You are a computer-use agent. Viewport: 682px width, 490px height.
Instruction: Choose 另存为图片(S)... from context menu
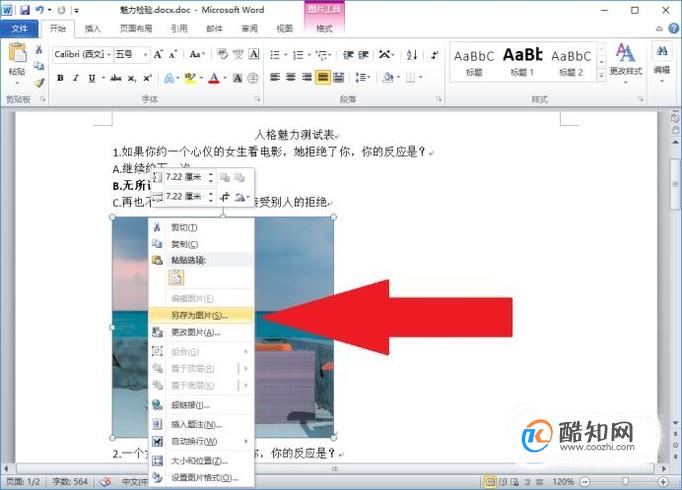click(x=201, y=316)
